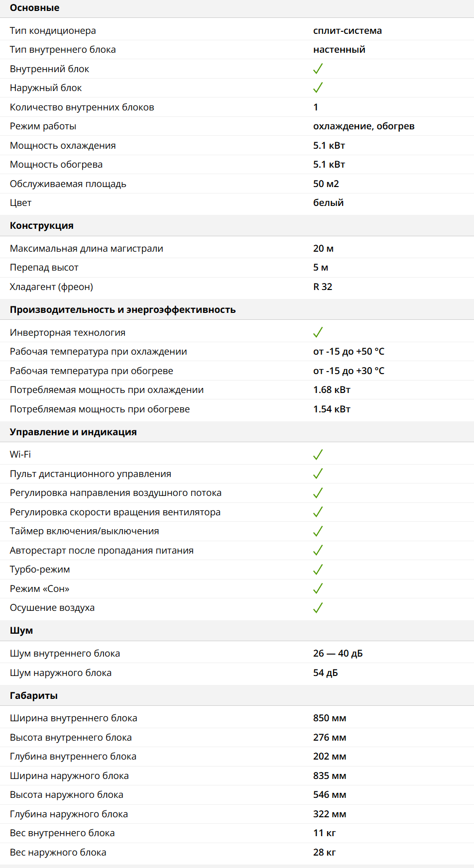Click the Шум section header
Screen dimensions: 474x868
coord(21,631)
